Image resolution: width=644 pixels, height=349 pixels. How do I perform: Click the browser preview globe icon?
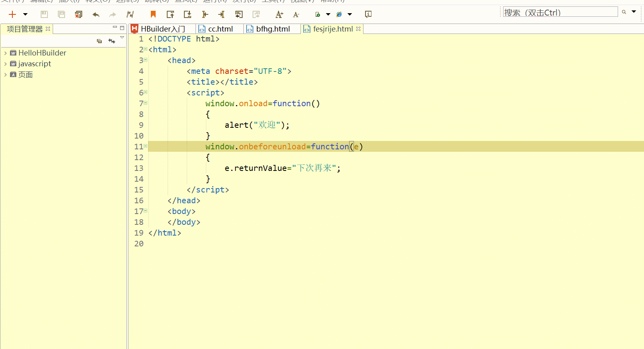(x=339, y=14)
